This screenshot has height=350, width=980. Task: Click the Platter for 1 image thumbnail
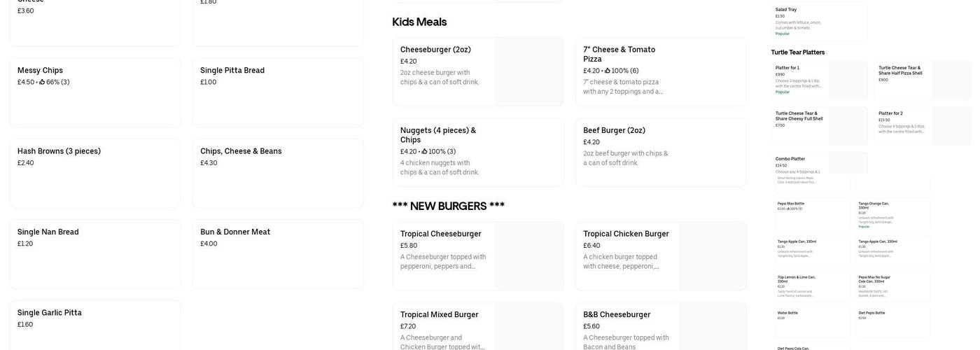coord(848,80)
